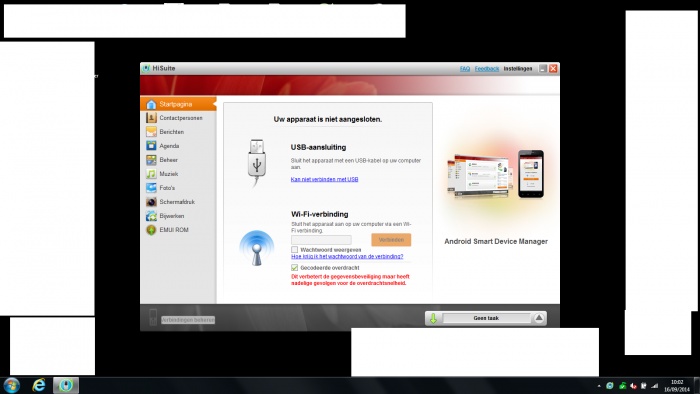Open Instellingen settings
Viewport: 700px width, 394px height.
518,69
